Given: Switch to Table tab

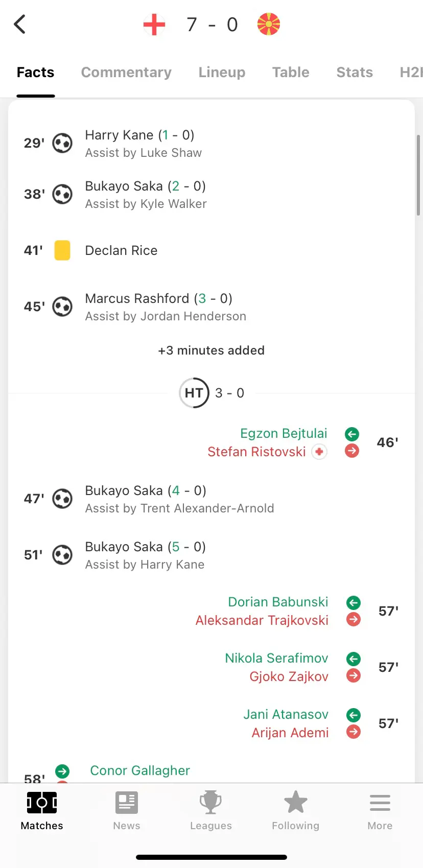Looking at the screenshot, I should tap(291, 72).
